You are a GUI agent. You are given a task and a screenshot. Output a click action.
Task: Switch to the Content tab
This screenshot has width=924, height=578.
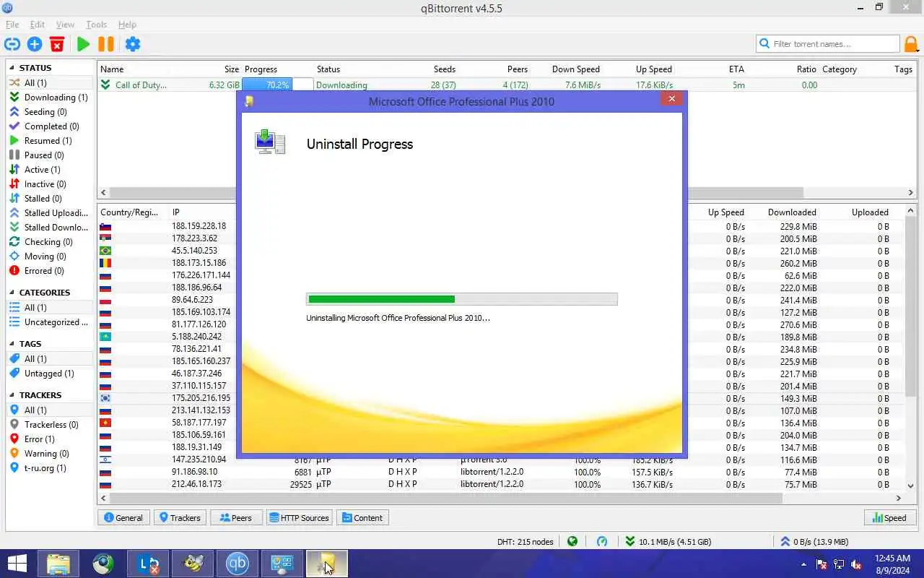pyautogui.click(x=362, y=518)
